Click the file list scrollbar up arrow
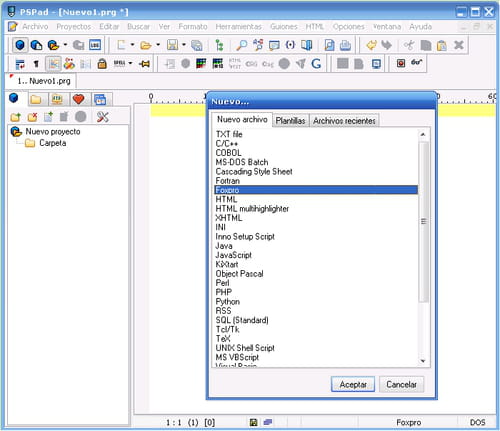Screen dimensions: 500x431 point(423,134)
